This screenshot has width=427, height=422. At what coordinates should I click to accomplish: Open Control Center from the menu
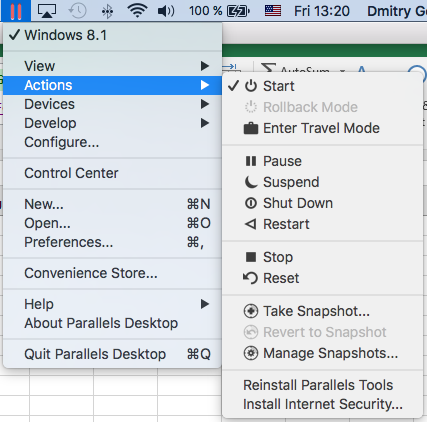[x=113, y=173]
